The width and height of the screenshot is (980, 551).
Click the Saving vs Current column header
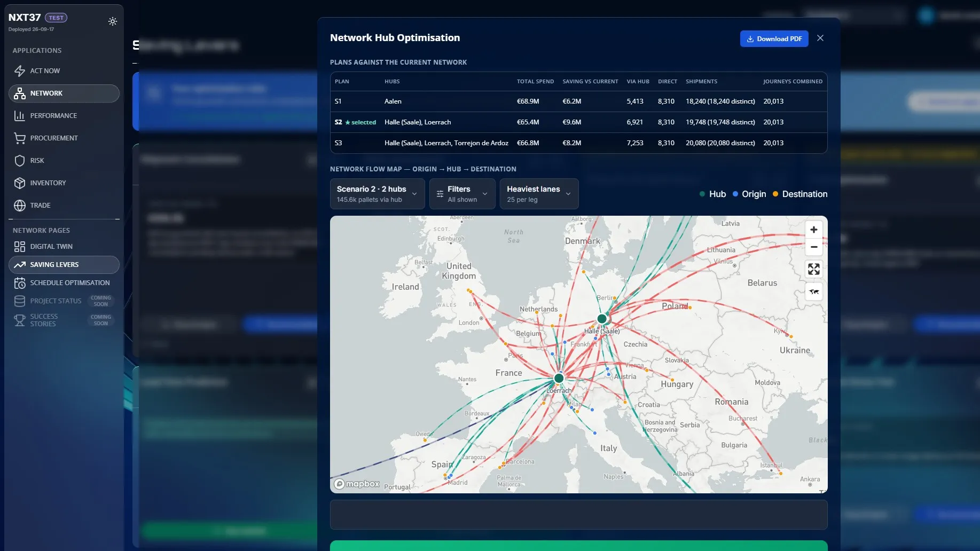(x=590, y=82)
